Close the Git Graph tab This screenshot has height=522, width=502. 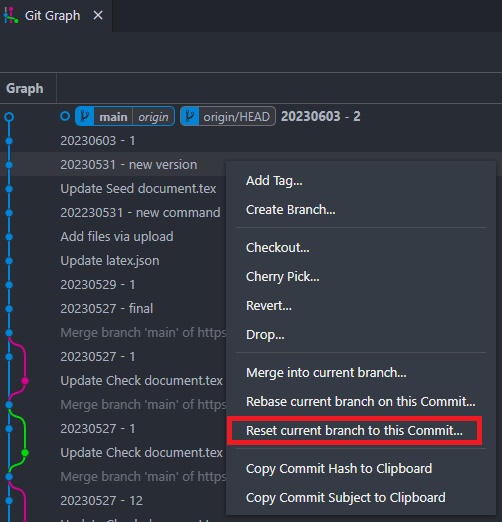[98, 15]
